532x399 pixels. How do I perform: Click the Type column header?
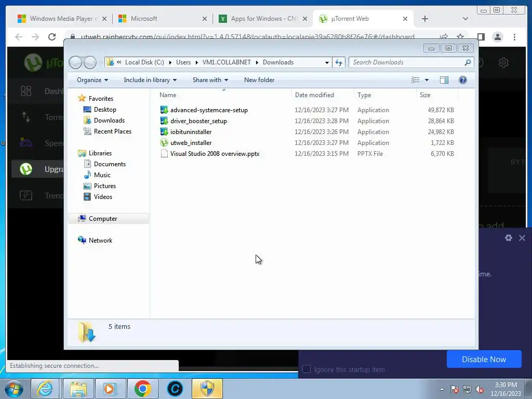pos(385,95)
